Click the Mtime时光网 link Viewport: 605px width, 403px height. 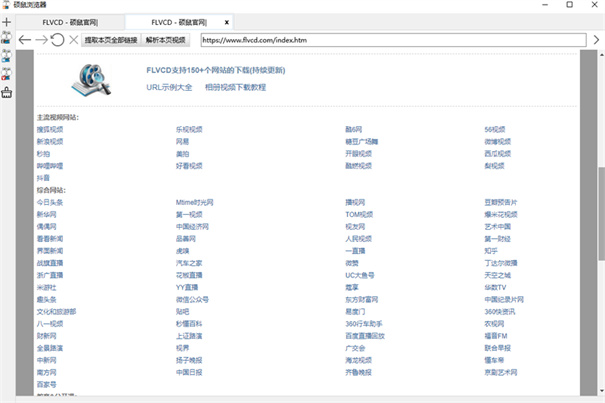click(194, 202)
